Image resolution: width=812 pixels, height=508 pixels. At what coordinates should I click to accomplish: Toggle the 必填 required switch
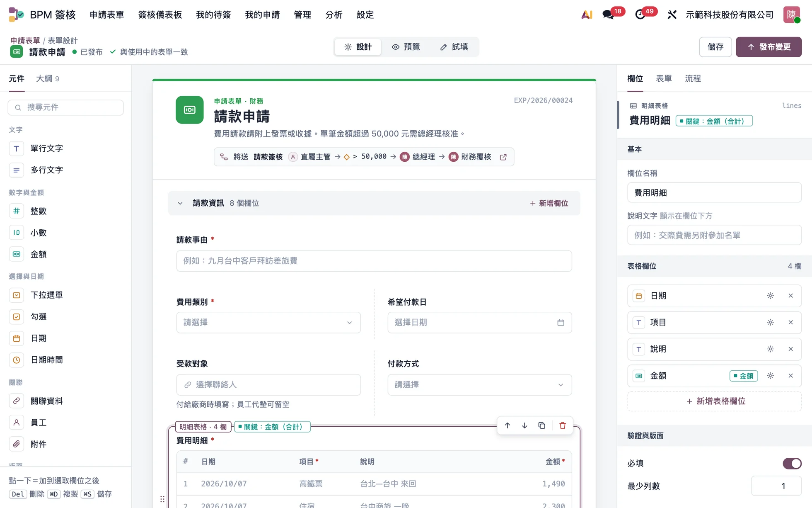click(792, 463)
